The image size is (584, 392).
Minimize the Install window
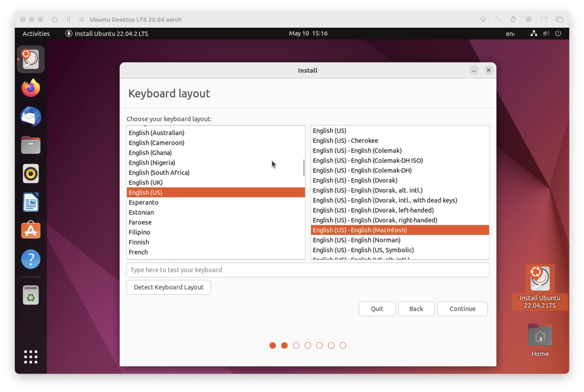point(474,70)
